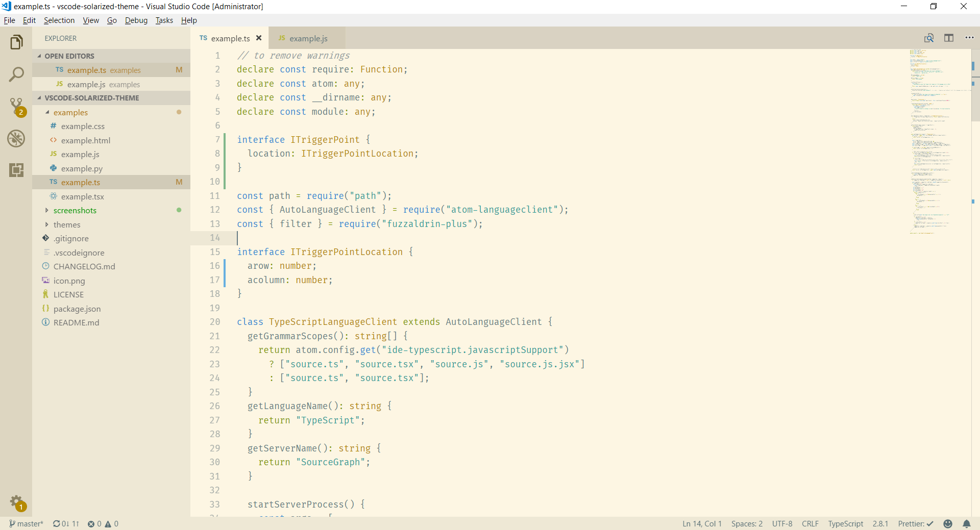Image resolution: width=980 pixels, height=530 pixels.
Task: Collapse the examples folder
Action: (47, 112)
